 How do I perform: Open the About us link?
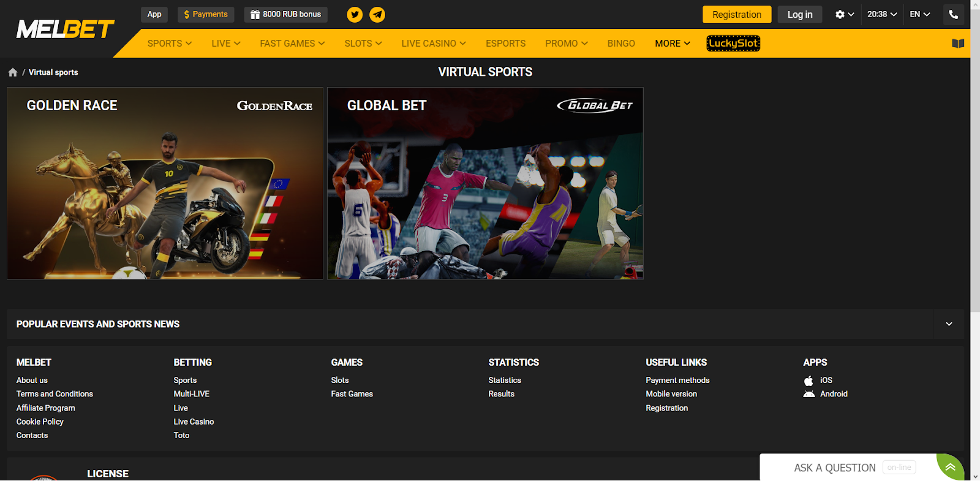pos(32,381)
